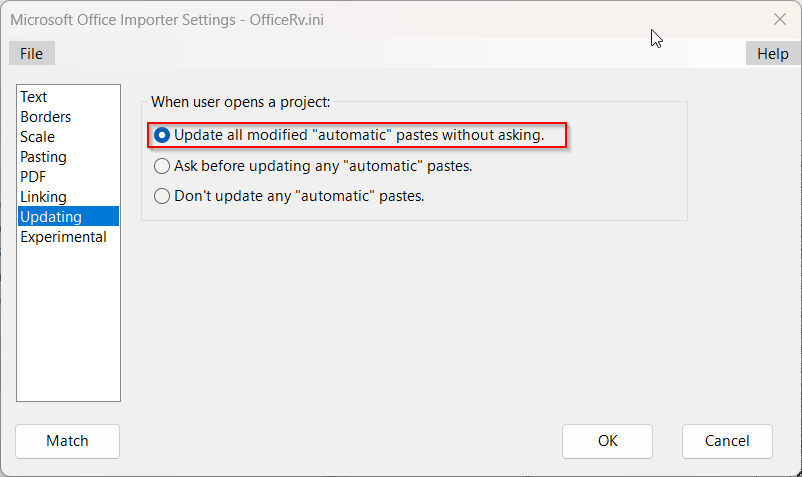Click the Cancel button
The height and width of the screenshot is (477, 802).
tap(727, 441)
